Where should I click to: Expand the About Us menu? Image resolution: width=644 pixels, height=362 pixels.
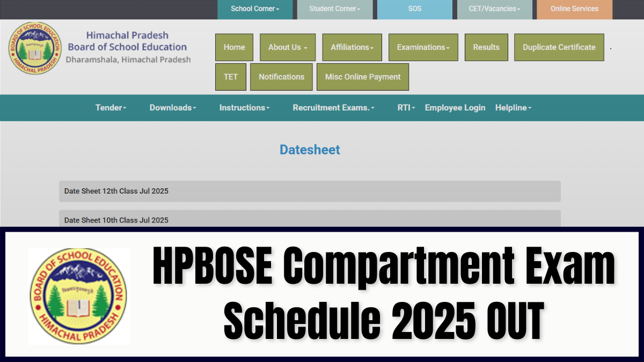pyautogui.click(x=288, y=47)
